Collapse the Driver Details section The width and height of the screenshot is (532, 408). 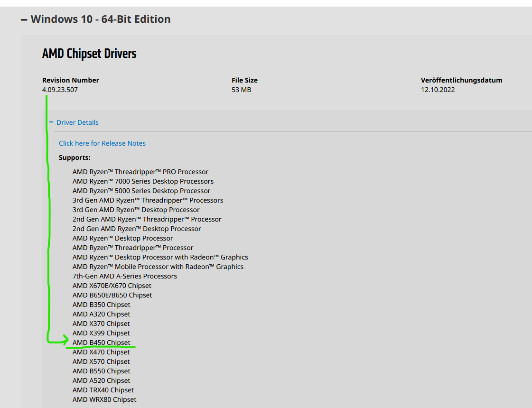(74, 122)
